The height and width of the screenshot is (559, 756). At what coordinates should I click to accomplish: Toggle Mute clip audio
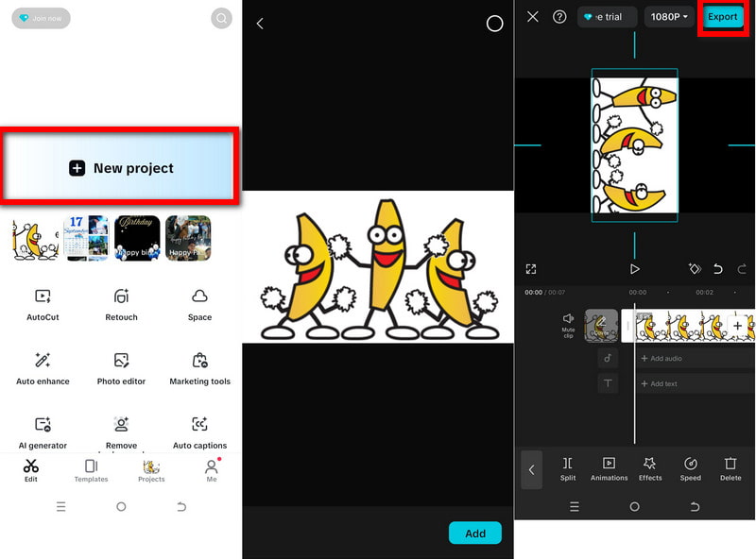568,324
